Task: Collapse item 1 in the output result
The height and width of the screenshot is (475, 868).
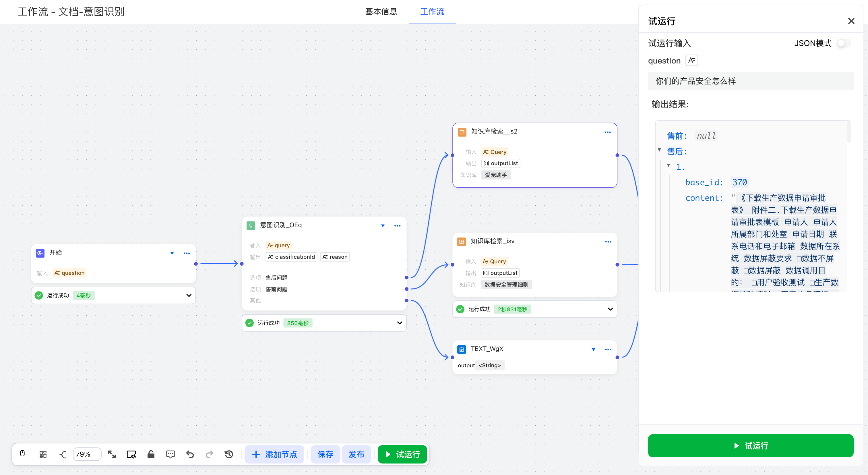Action: click(x=669, y=165)
